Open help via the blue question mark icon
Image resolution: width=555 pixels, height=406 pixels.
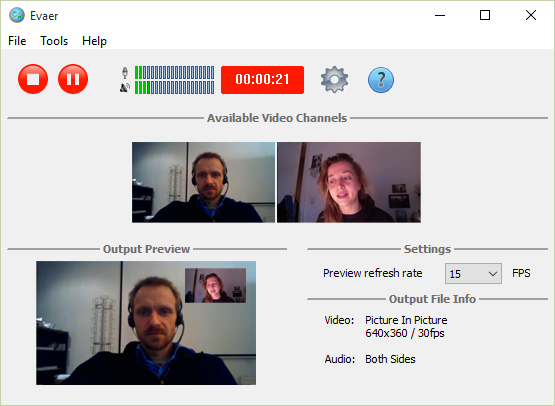pyautogui.click(x=381, y=80)
